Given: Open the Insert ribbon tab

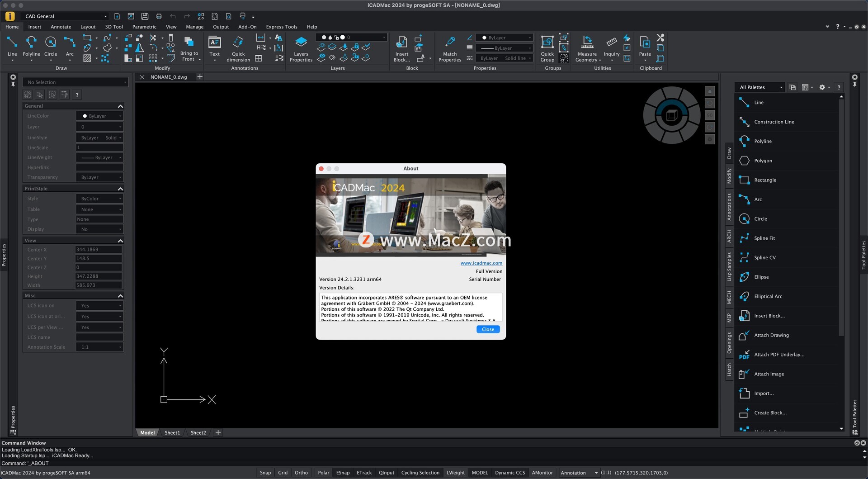Looking at the screenshot, I should 34,27.
